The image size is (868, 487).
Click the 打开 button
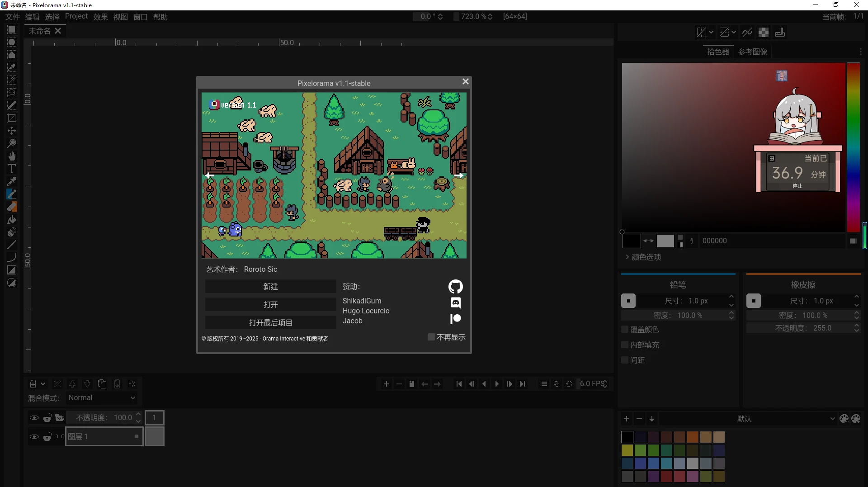[270, 304]
